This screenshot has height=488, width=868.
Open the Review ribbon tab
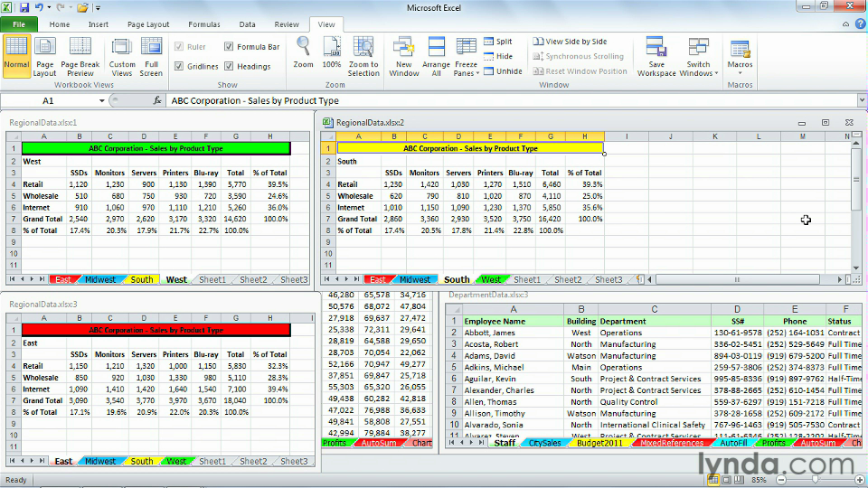tap(287, 24)
